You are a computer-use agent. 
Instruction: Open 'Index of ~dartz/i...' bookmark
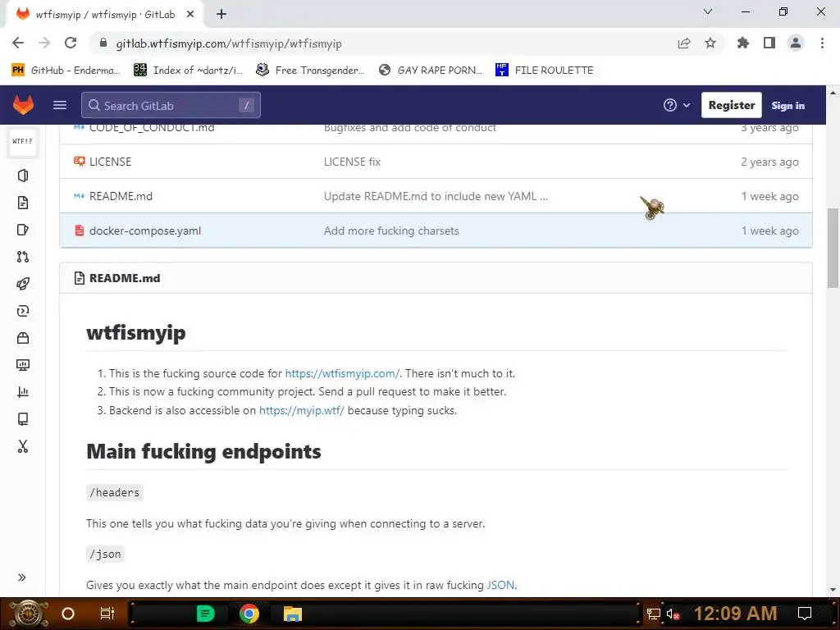tap(188, 71)
